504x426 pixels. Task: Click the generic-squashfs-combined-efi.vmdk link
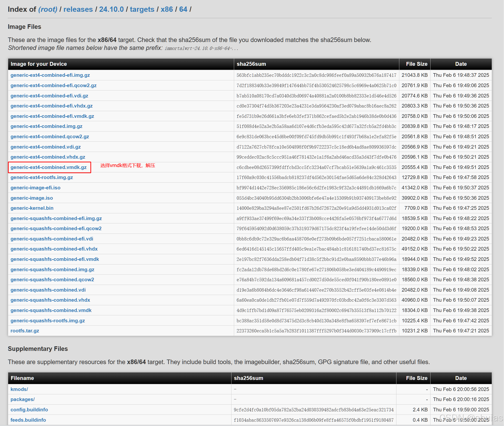[x=55, y=259]
